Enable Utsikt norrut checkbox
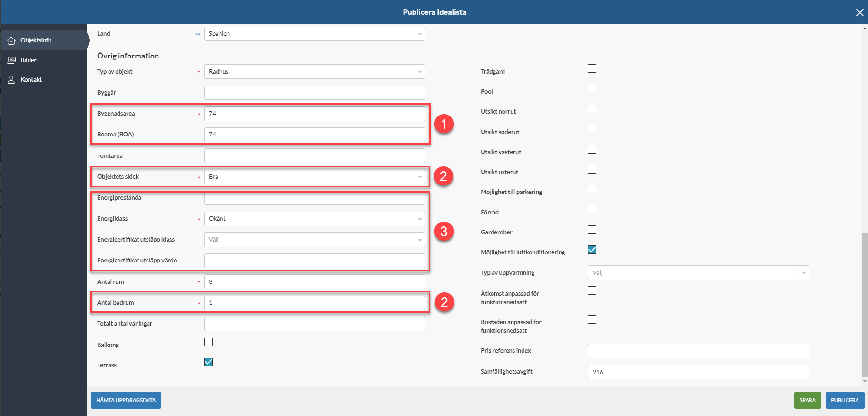This screenshot has width=868, height=416. (x=592, y=109)
